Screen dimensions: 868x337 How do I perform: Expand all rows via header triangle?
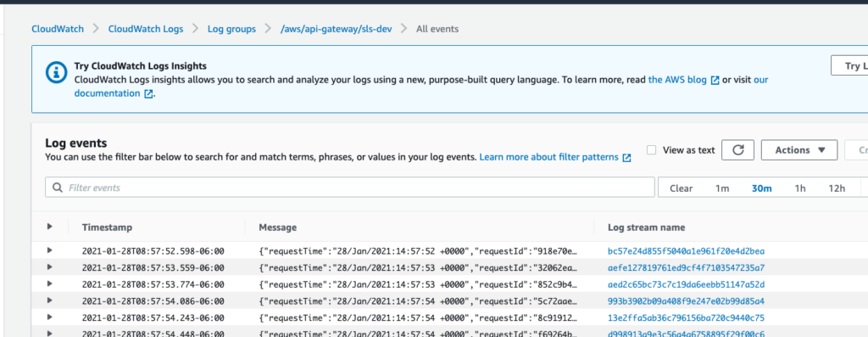click(50, 227)
